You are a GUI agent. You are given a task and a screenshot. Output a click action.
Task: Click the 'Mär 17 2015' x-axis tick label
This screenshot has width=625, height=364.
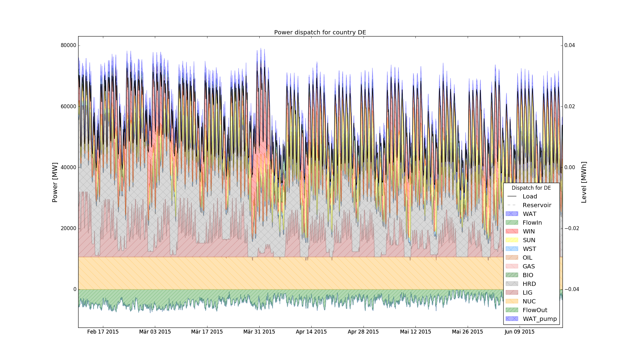(x=207, y=332)
